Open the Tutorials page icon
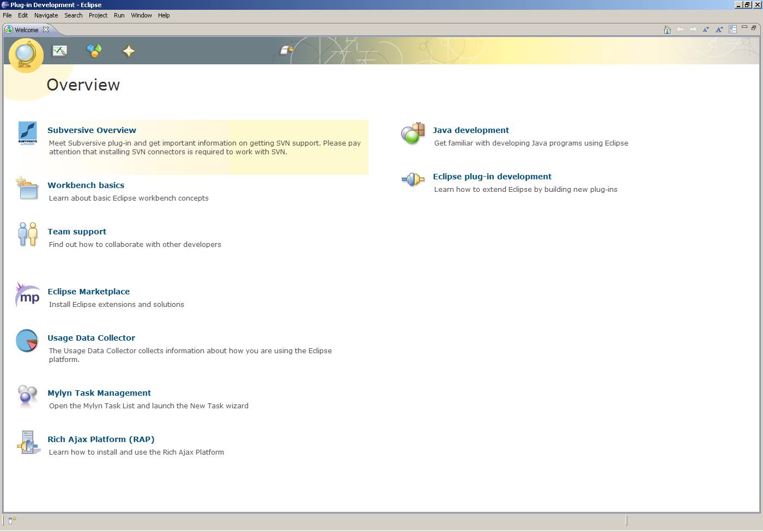 coord(60,51)
